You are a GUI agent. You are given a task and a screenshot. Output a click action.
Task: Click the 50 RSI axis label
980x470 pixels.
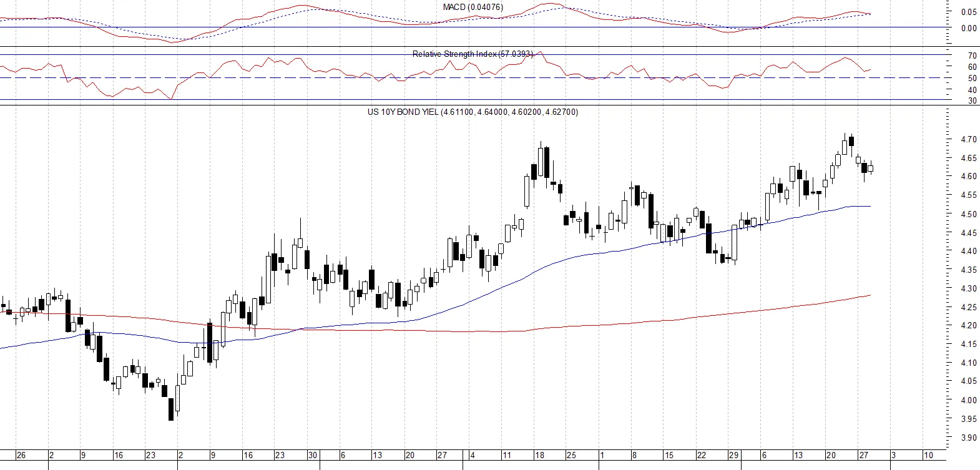point(973,79)
